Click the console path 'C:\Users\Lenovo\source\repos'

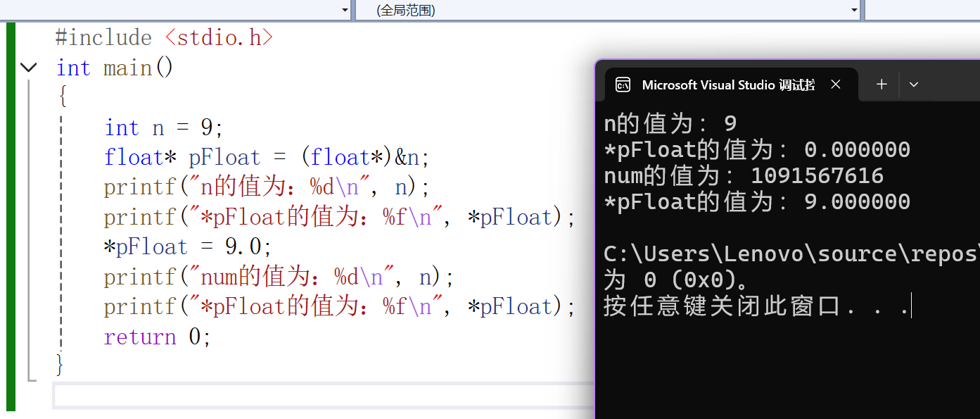[791, 254]
